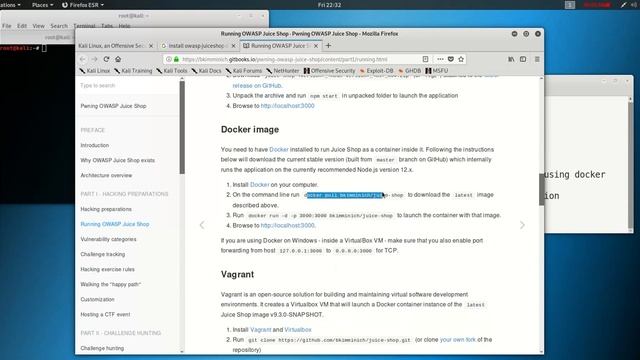Open Why OWASP Juice Shop exists chapter
The height and width of the screenshot is (360, 640).
pyautogui.click(x=118, y=160)
